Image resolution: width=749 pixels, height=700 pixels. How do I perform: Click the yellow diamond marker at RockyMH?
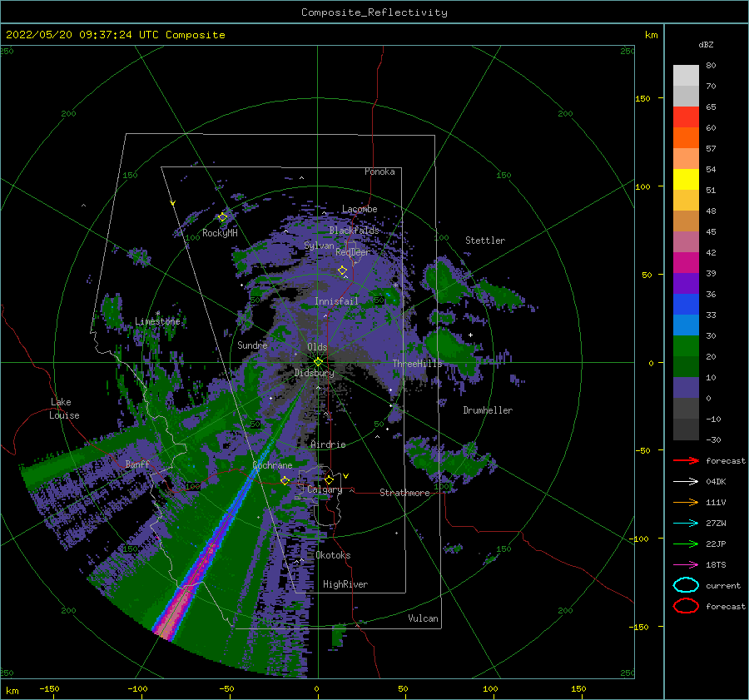coord(222,217)
